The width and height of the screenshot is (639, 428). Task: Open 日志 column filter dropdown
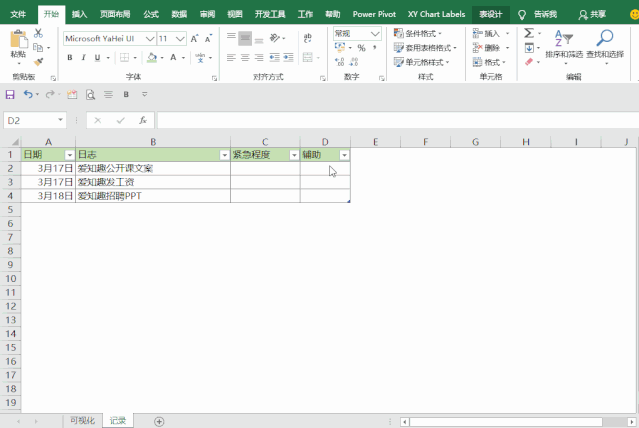[224, 155]
